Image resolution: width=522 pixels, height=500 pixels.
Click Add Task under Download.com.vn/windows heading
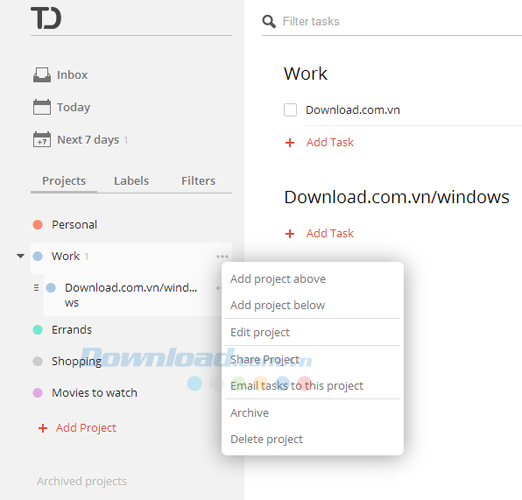click(330, 234)
